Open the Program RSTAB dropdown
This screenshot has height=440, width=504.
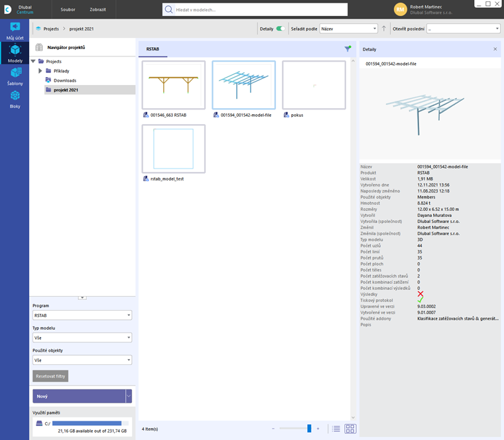pyautogui.click(x=82, y=315)
